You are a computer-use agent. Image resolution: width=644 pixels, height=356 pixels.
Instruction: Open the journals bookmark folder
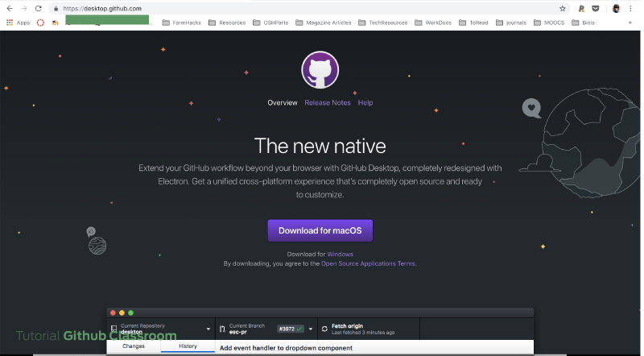(x=511, y=23)
